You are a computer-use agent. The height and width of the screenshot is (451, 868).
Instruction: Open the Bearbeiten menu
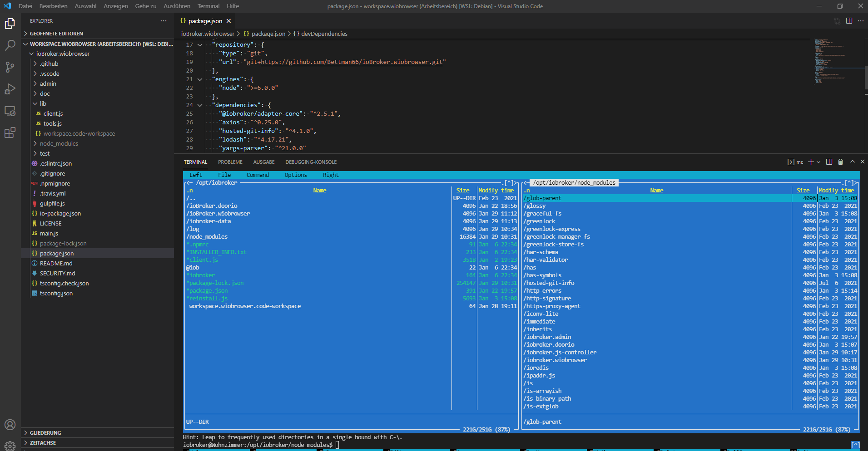(x=54, y=6)
